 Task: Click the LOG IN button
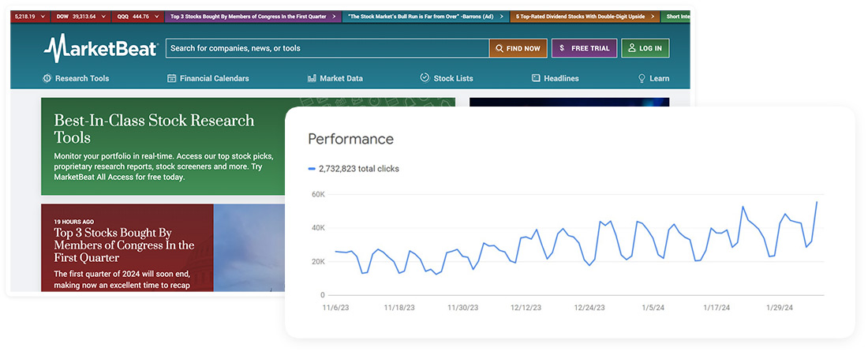coord(645,48)
